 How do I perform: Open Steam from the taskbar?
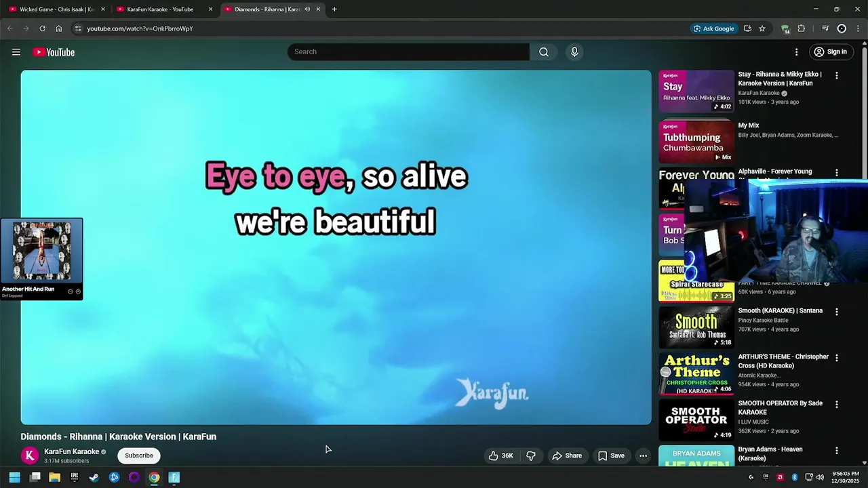tap(94, 477)
